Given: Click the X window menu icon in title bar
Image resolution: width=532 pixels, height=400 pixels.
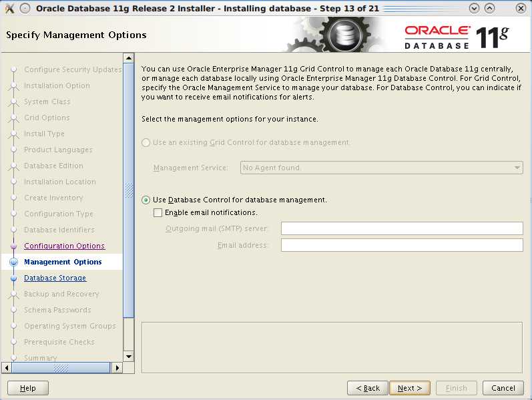Looking at the screenshot, I should [x=9, y=9].
